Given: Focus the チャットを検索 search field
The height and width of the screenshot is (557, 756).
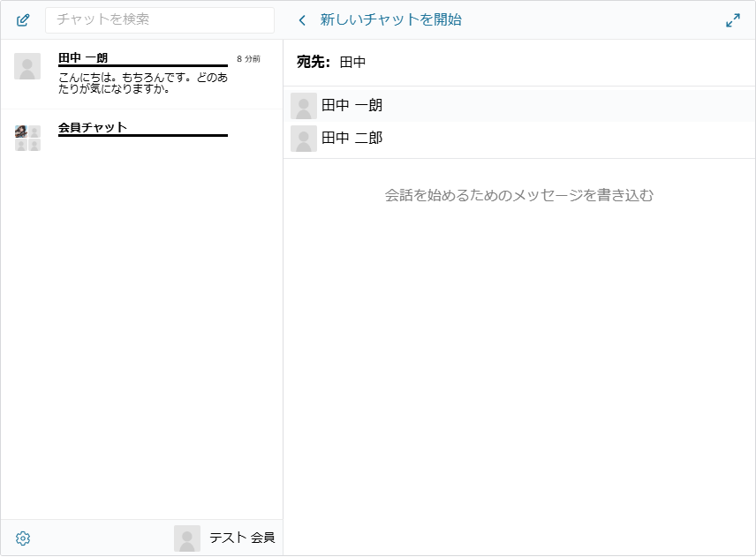Looking at the screenshot, I should pyautogui.click(x=160, y=19).
